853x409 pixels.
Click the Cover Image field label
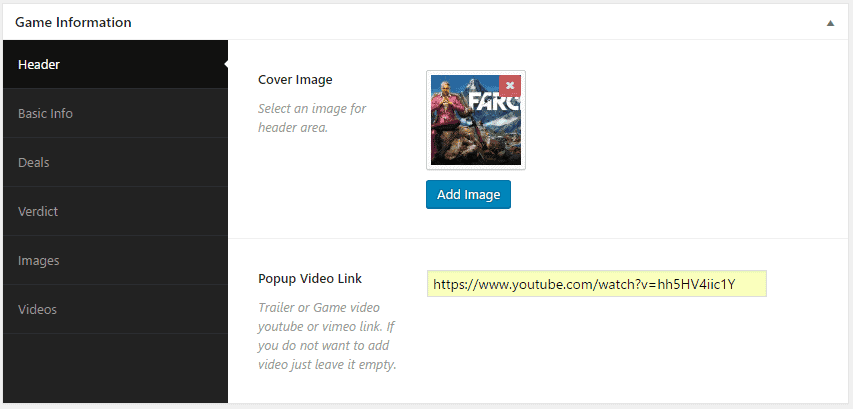(x=295, y=80)
